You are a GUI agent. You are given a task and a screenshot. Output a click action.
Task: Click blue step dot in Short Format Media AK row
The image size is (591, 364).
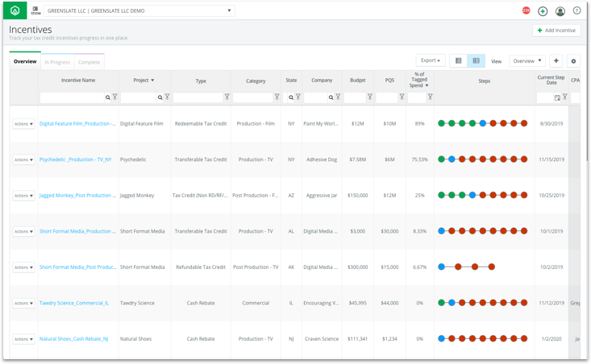pyautogui.click(x=441, y=267)
